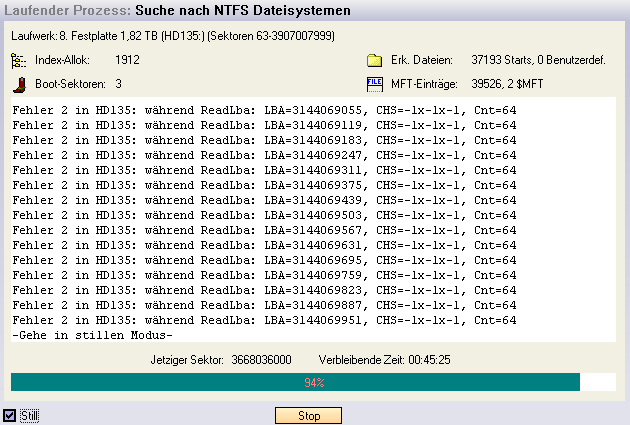
Task: Click the Index-Allok tree icon
Action: (x=18, y=60)
